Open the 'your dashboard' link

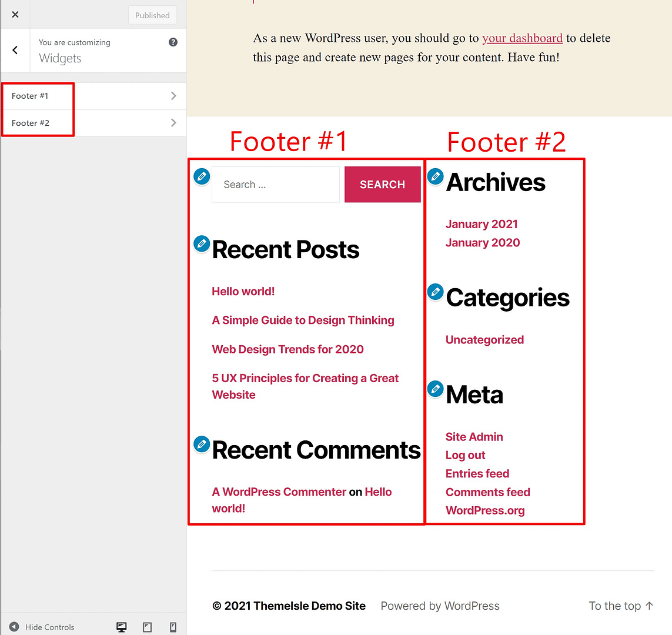522,38
